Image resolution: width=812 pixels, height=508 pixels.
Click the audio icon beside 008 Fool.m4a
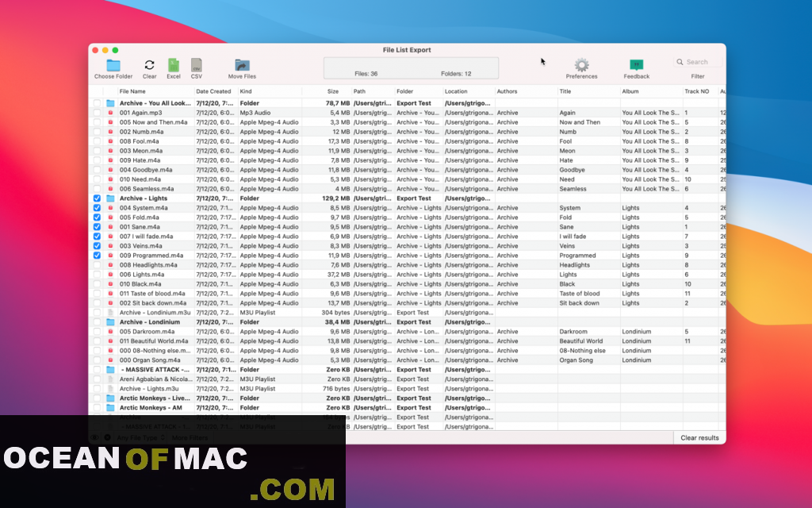110,141
